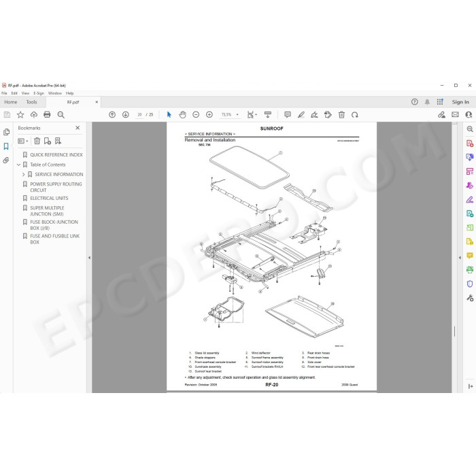Open the fit page options icon
This screenshot has height=476, width=476.
[252, 115]
